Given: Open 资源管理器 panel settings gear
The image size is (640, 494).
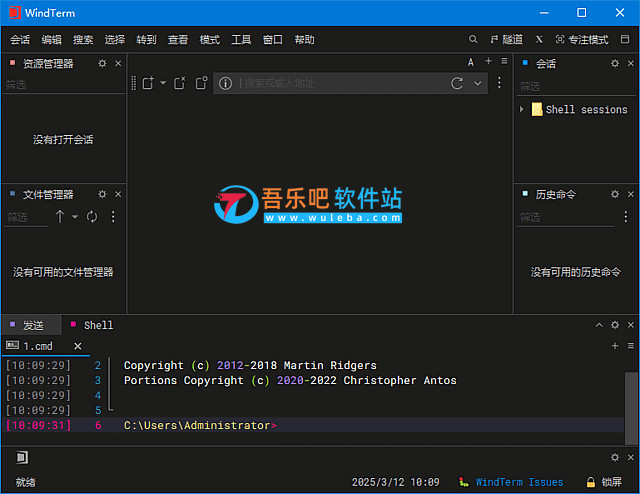Looking at the screenshot, I should 101,64.
